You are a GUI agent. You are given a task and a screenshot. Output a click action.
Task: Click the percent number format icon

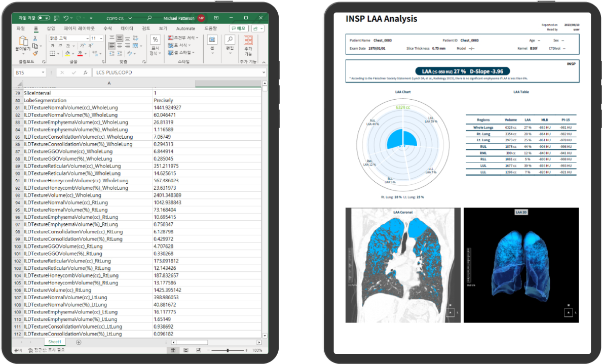pyautogui.click(x=155, y=40)
